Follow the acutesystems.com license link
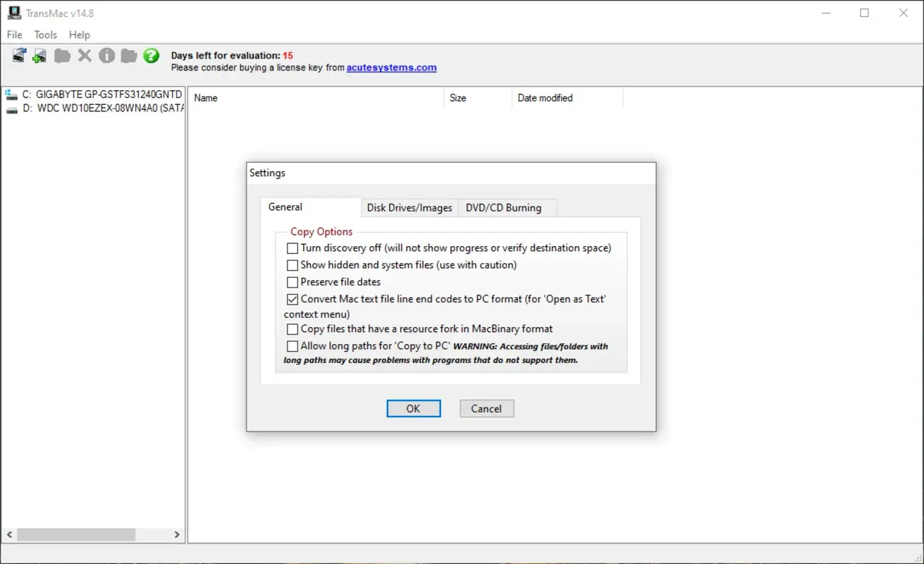Viewport: 924px width, 564px height. 392,67
